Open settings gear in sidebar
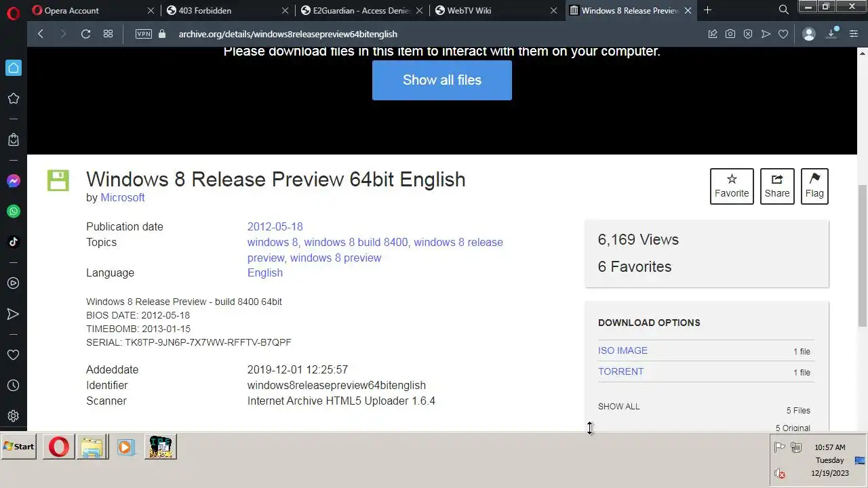This screenshot has width=868, height=488. click(13, 416)
